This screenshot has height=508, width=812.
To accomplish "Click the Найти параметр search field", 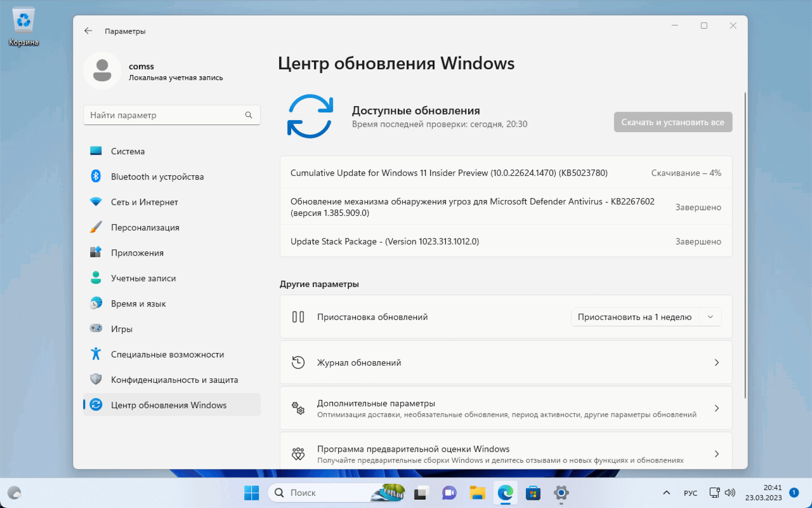I will tap(172, 116).
